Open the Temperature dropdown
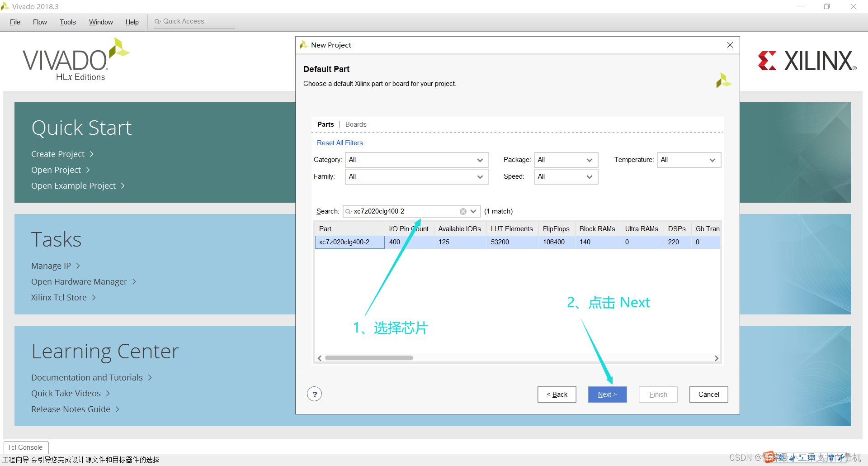The height and width of the screenshot is (466, 868). click(689, 160)
